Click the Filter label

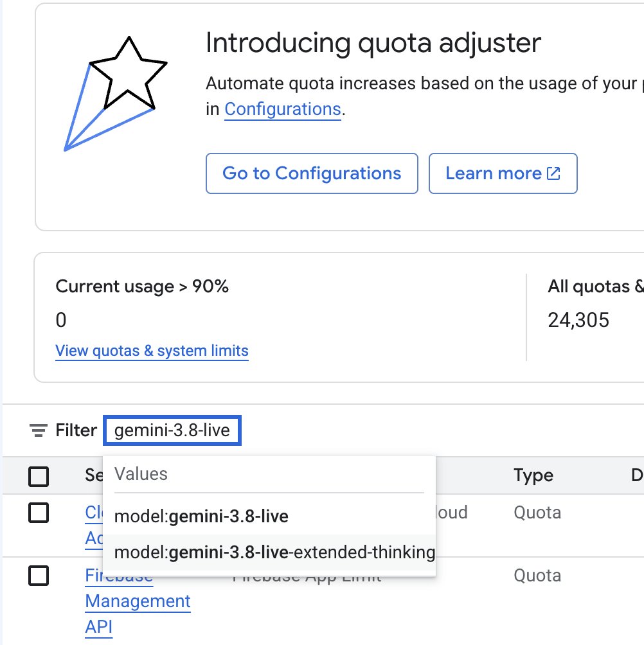click(76, 430)
